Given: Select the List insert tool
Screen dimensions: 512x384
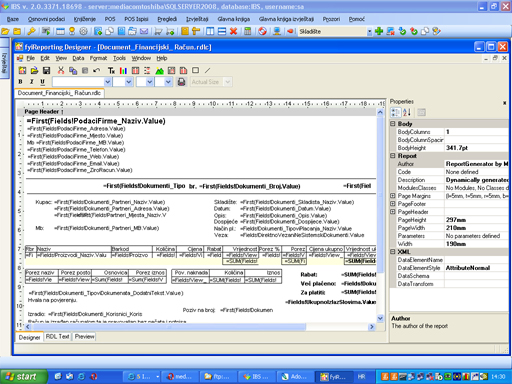Looking at the screenshot, I should 147,70.
